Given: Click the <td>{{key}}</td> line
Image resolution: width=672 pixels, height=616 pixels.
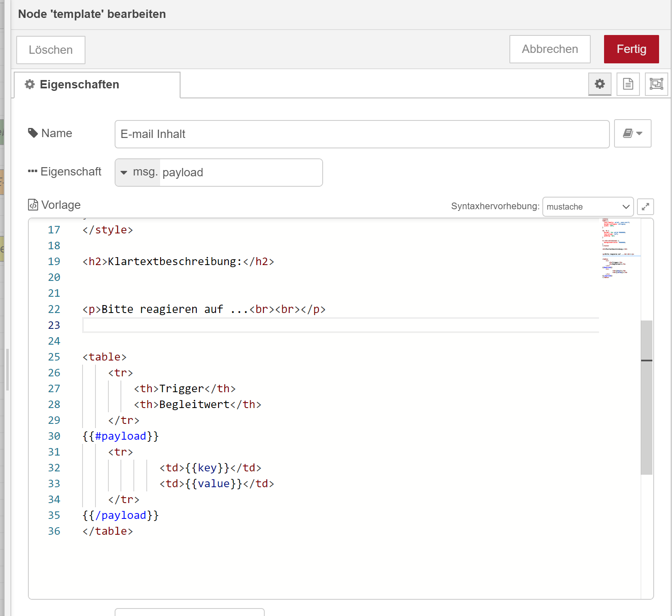Looking at the screenshot, I should point(211,468).
